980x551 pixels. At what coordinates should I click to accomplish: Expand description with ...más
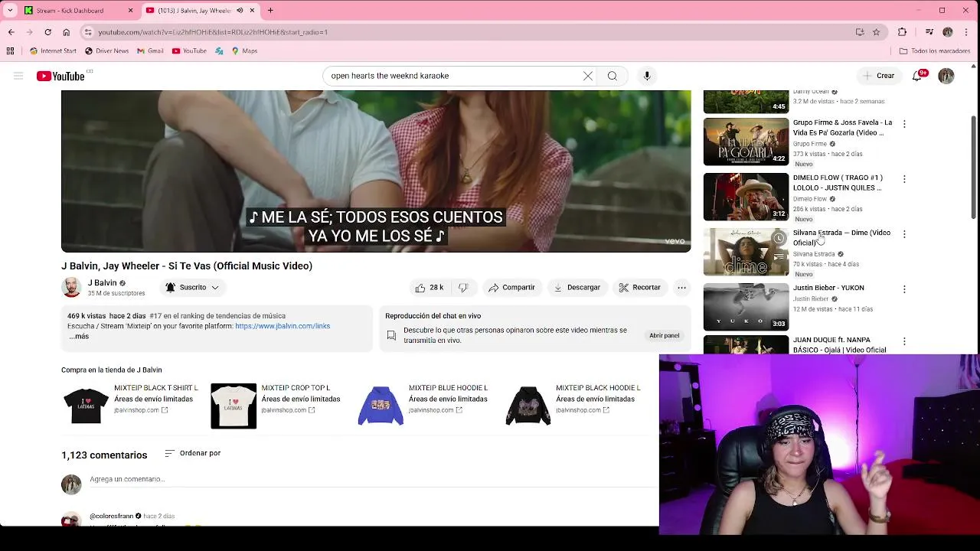pyautogui.click(x=79, y=336)
